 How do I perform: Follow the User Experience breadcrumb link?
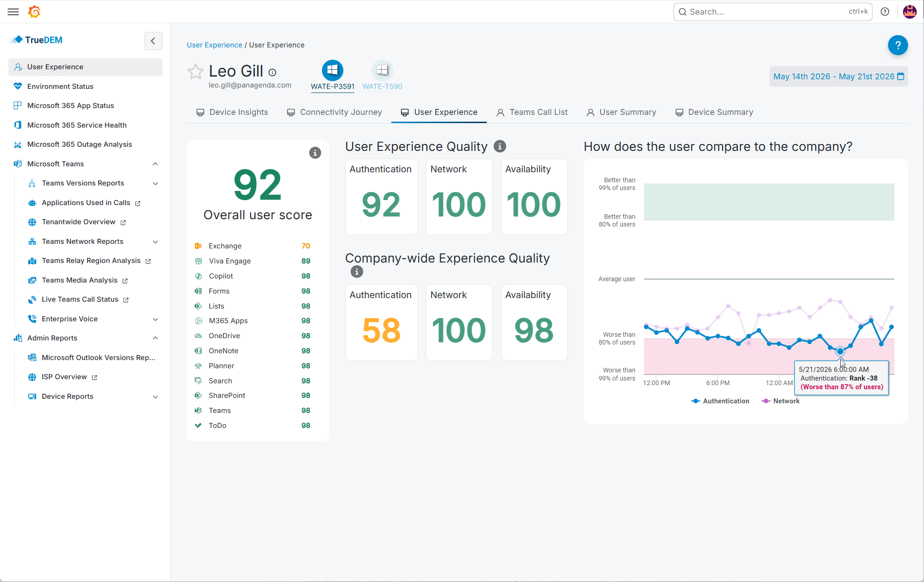(x=214, y=45)
